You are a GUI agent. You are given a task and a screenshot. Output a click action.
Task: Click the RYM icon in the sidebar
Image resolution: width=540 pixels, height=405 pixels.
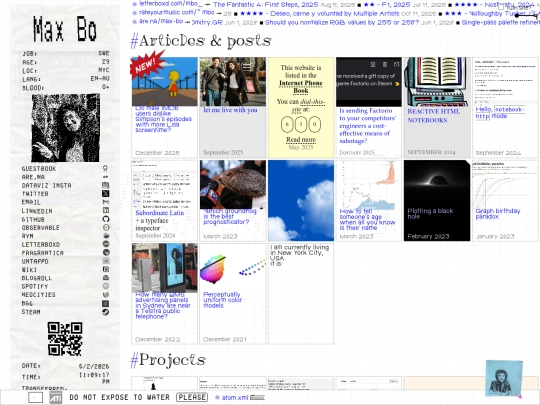(x=105, y=236)
